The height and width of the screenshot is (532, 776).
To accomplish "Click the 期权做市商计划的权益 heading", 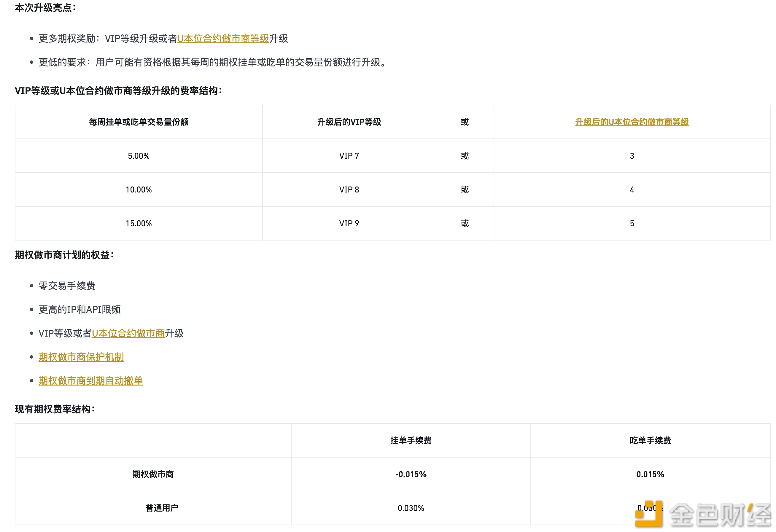I will pyautogui.click(x=64, y=255).
